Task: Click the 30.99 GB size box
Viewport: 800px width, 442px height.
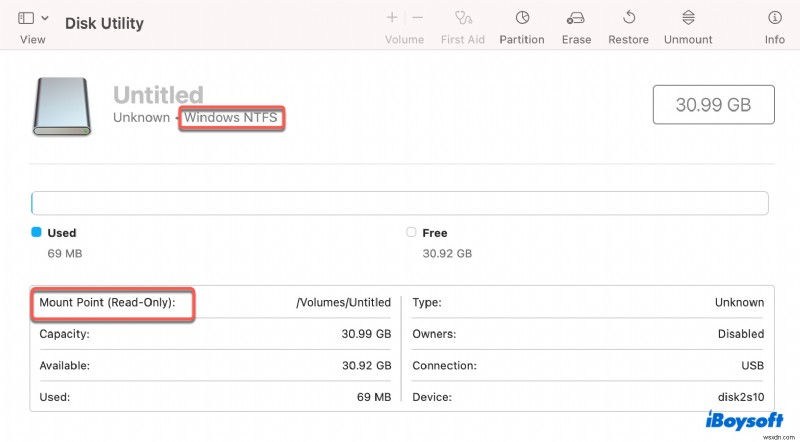Action: tap(713, 105)
